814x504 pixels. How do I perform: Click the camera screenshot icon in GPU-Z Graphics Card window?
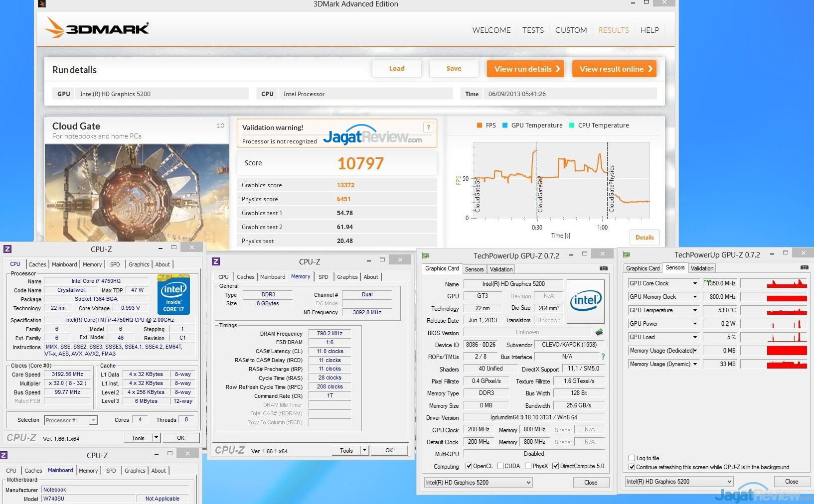pyautogui.click(x=603, y=268)
